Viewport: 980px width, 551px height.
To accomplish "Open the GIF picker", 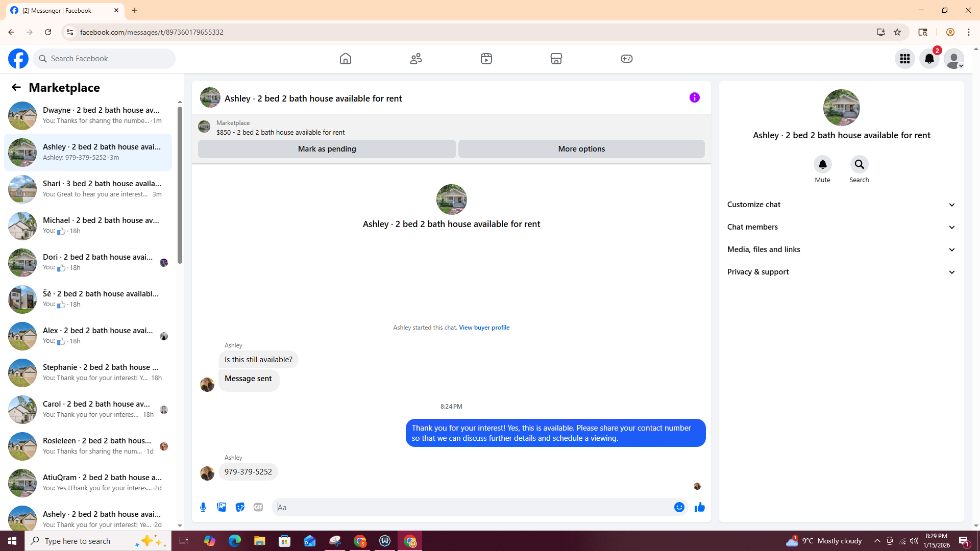I will point(258,507).
